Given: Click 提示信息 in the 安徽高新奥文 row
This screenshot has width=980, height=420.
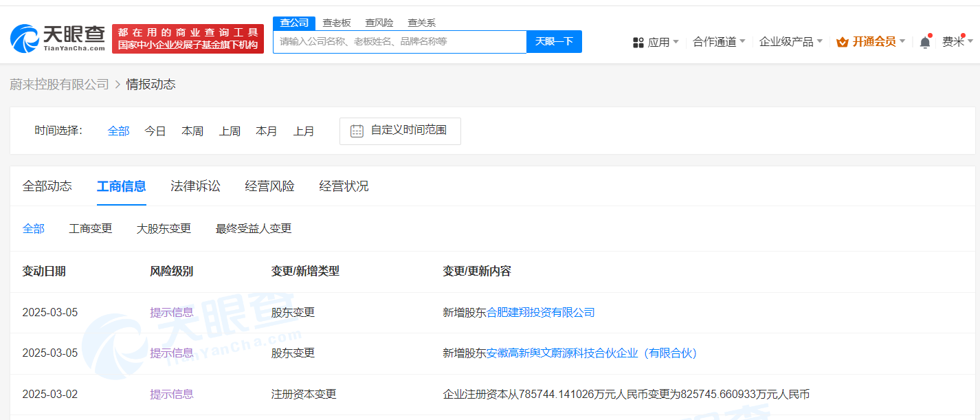Looking at the screenshot, I should point(172,353).
